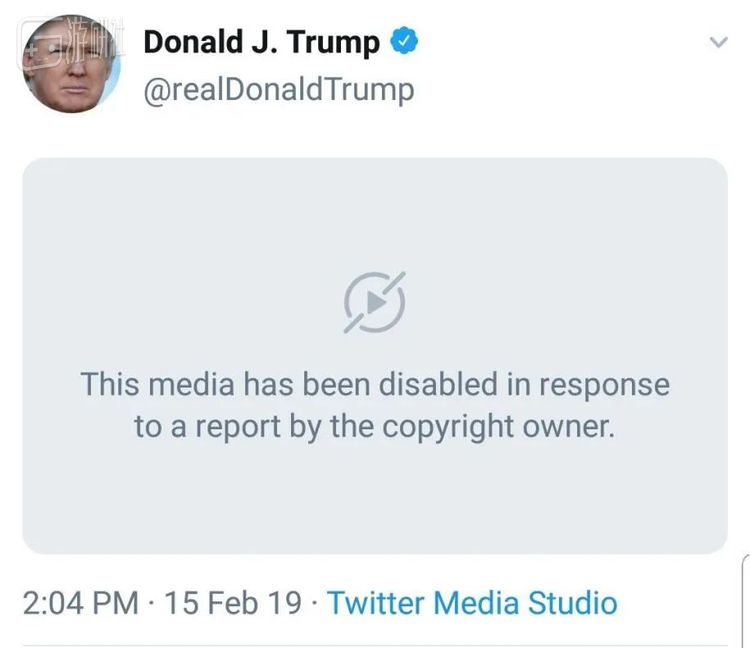Viewport: 750px width, 648px height.
Task: Open the @realDonaldTrump handle link
Action: point(279,90)
